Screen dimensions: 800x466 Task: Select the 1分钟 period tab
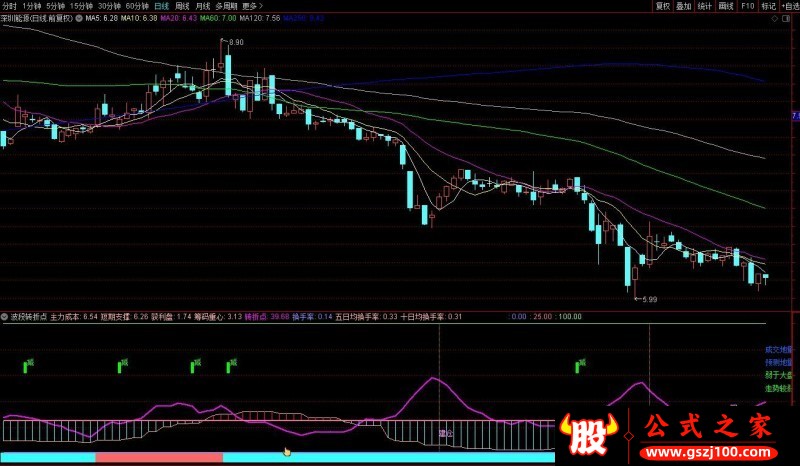[x=32, y=6]
